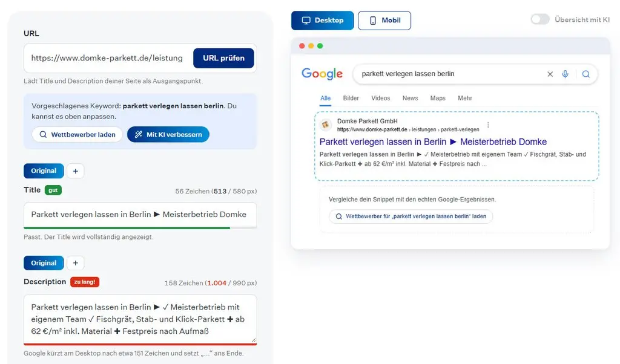
Task: Open the Bilder results tab
Action: (x=351, y=99)
